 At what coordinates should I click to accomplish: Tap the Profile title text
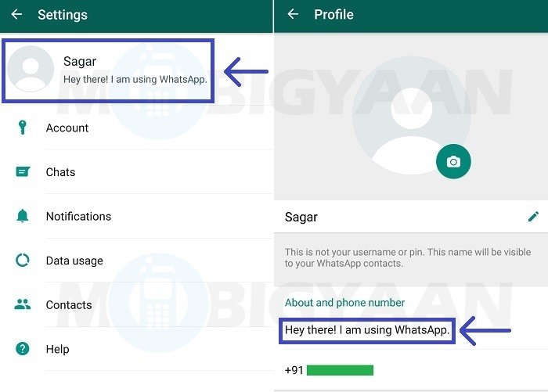[333, 14]
